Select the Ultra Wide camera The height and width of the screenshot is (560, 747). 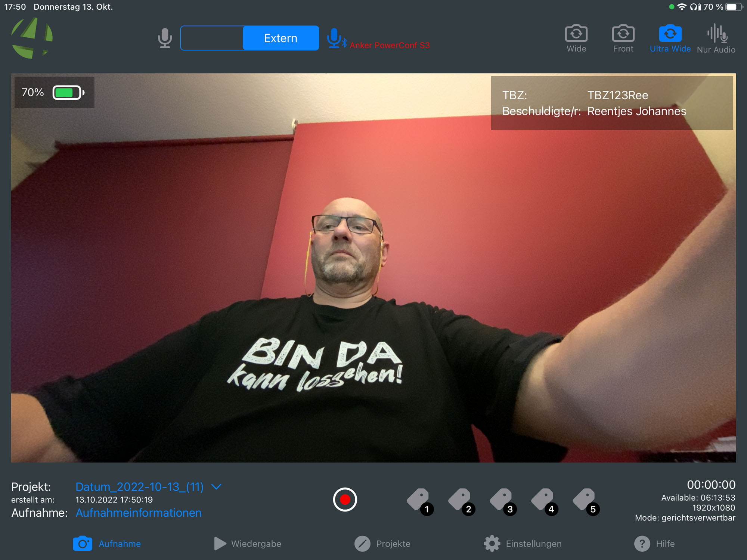pyautogui.click(x=670, y=38)
